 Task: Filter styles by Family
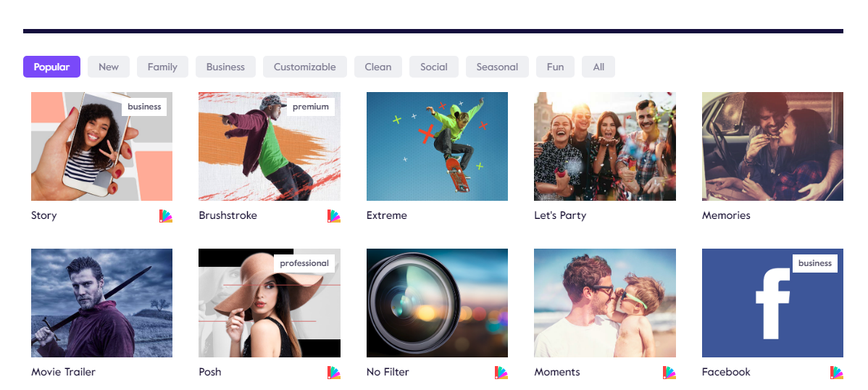[x=162, y=67]
